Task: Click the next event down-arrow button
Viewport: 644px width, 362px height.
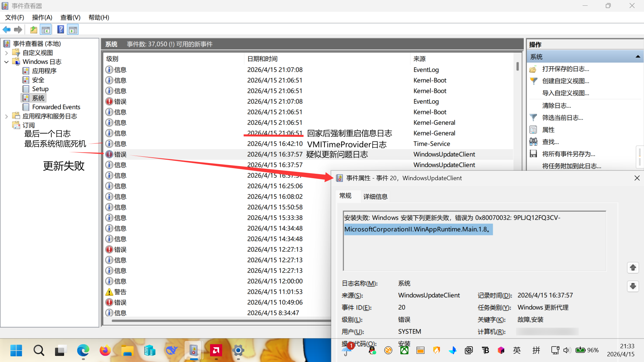Action: [633, 286]
